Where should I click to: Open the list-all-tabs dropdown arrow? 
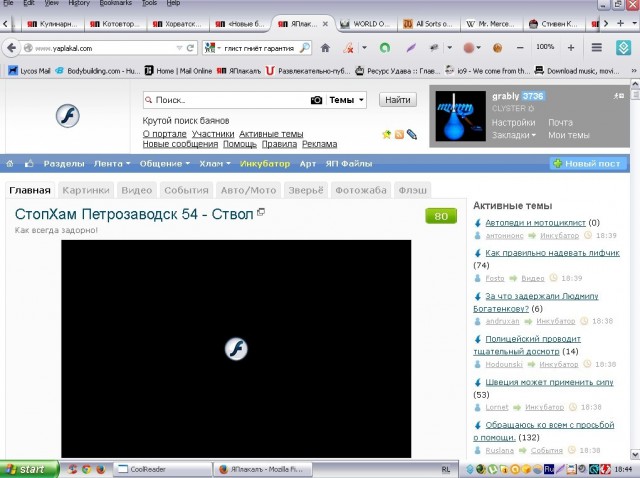click(x=634, y=24)
